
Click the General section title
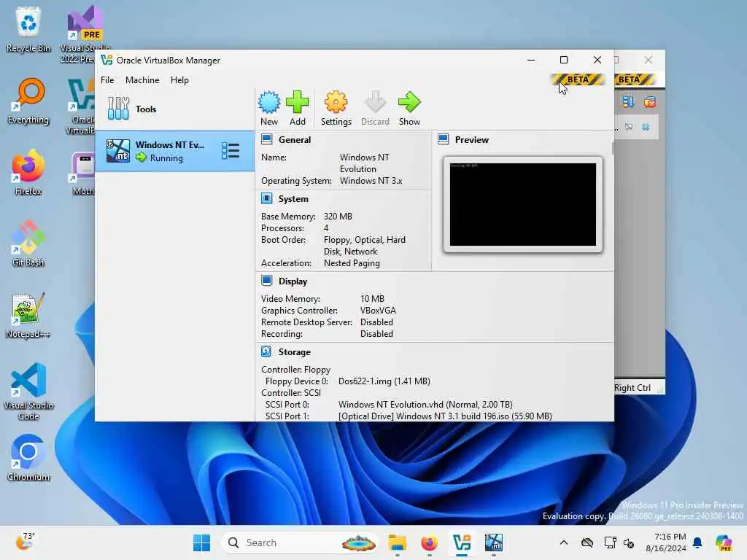pyautogui.click(x=295, y=139)
